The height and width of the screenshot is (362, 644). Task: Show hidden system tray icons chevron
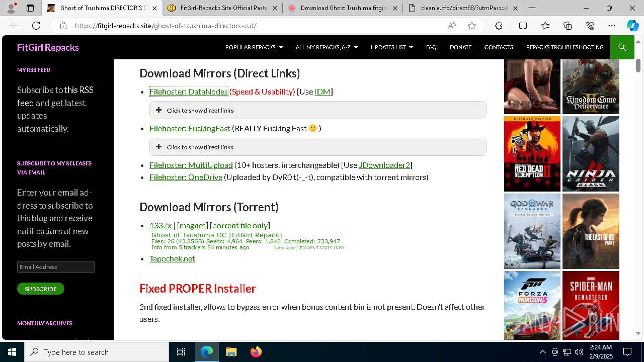(x=542, y=352)
